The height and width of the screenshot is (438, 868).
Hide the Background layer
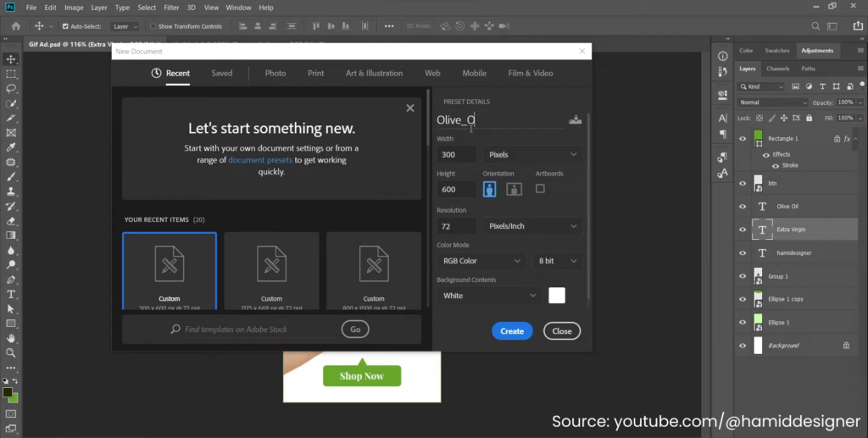coord(743,346)
